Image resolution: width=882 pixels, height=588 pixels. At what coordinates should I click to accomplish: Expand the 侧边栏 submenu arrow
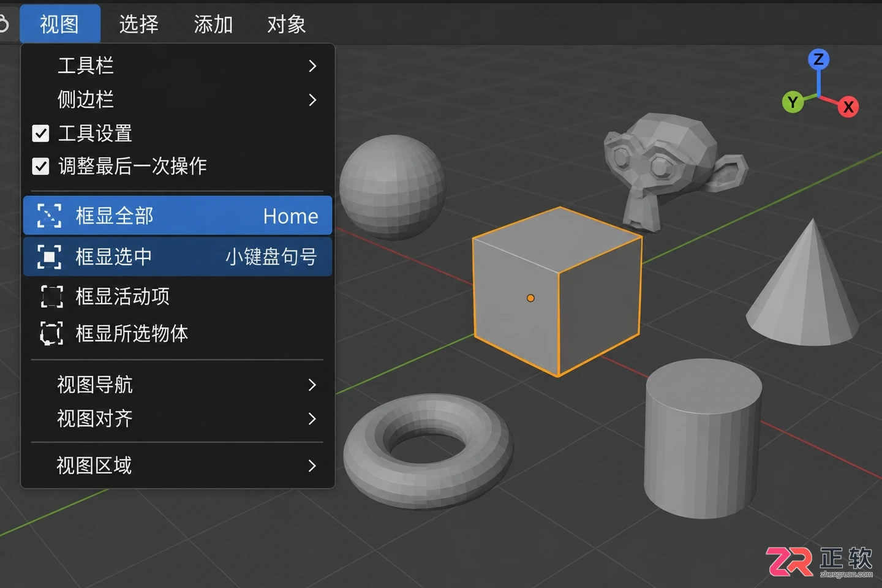click(x=312, y=99)
